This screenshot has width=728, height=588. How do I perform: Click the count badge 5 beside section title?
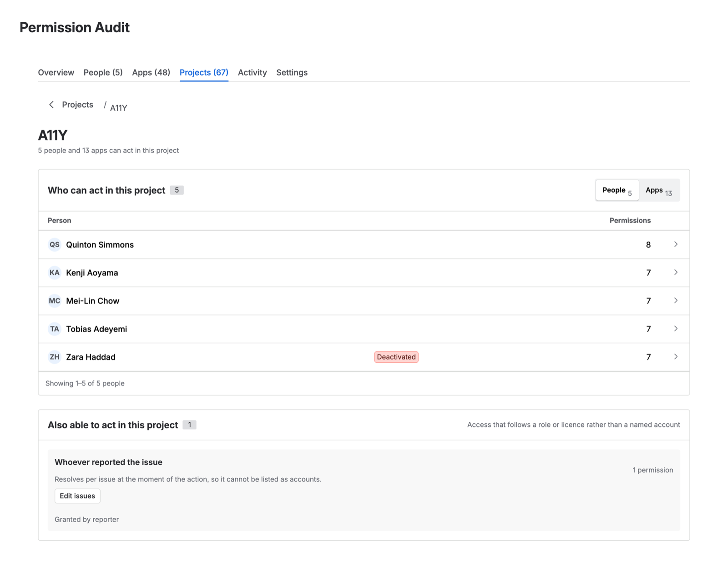(x=177, y=190)
